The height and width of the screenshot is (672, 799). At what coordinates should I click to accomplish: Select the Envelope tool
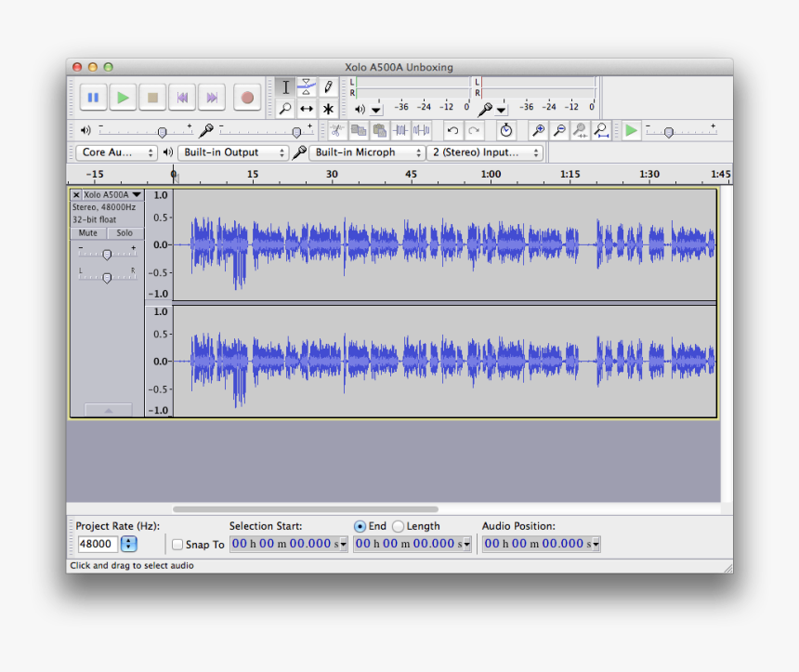pos(307,87)
